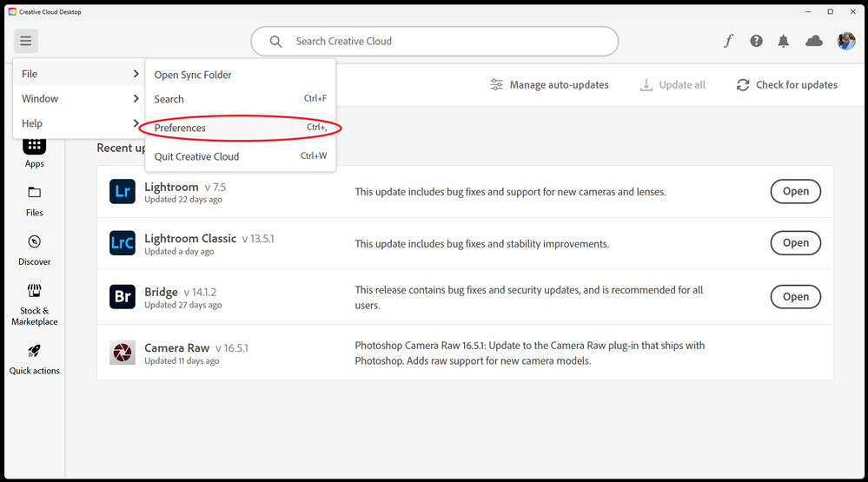Click Manage auto-updates
Screen dimensions: 868x482
[x=549, y=84]
